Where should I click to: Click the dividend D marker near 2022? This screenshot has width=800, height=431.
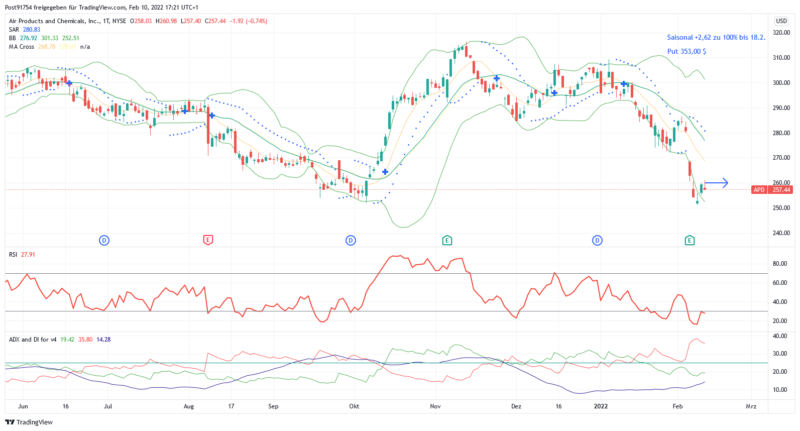[597, 240]
